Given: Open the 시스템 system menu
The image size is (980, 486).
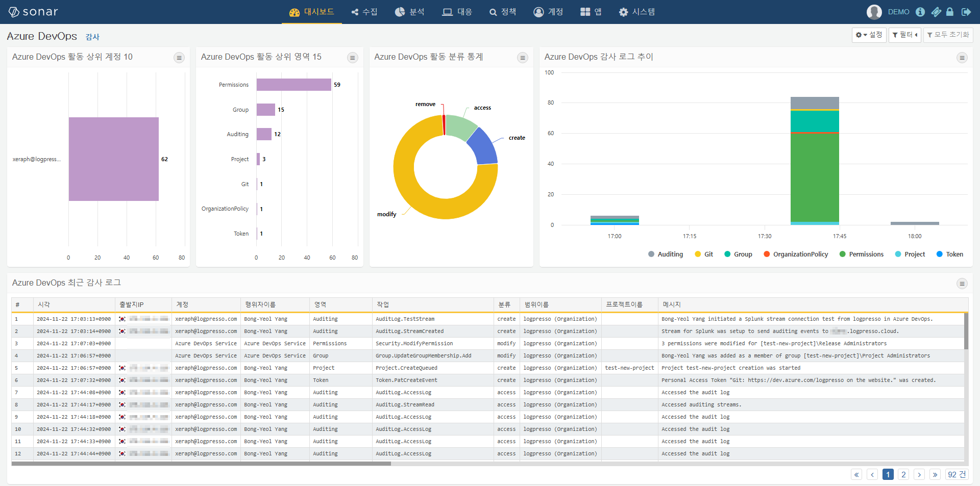Looking at the screenshot, I should click(x=637, y=12).
